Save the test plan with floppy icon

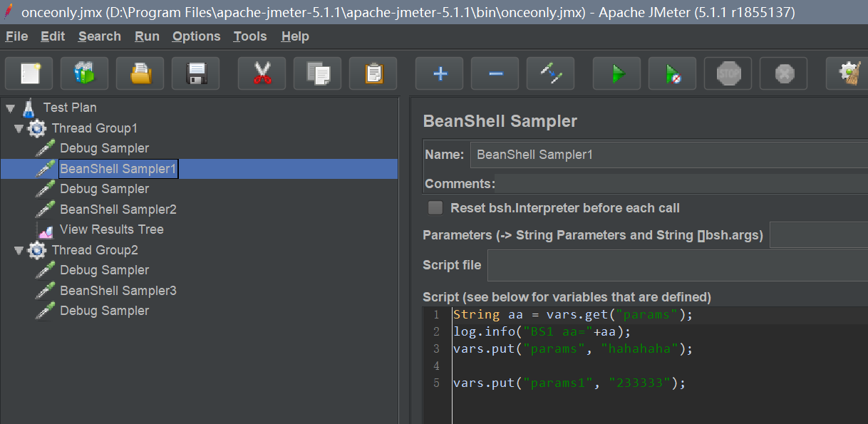click(196, 73)
